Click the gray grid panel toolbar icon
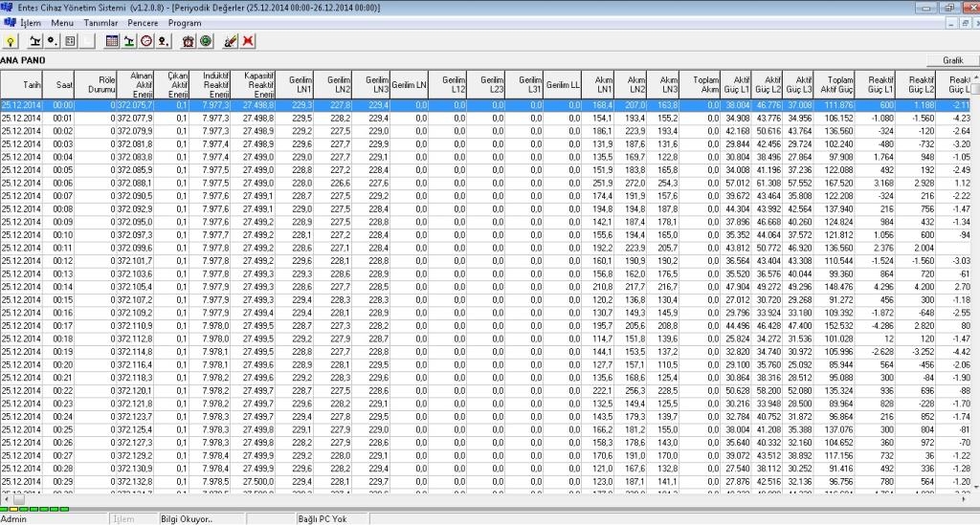This screenshot has width=980, height=525. (70, 42)
